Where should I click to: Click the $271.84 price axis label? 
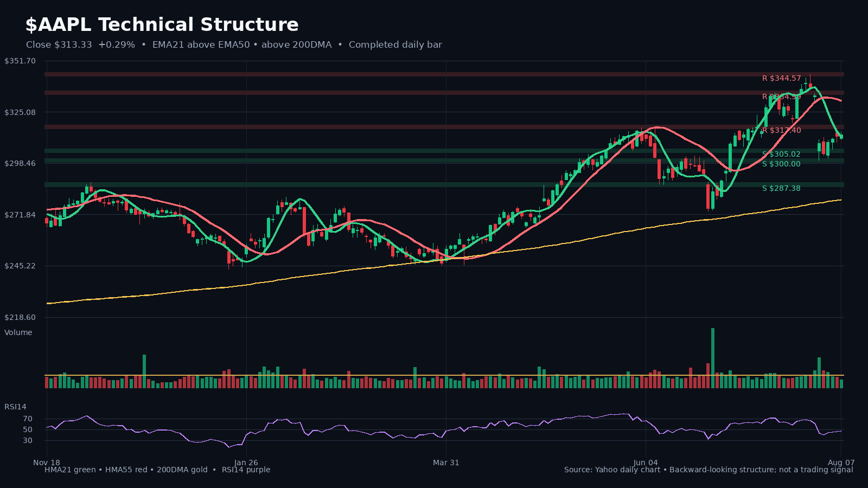20,215
